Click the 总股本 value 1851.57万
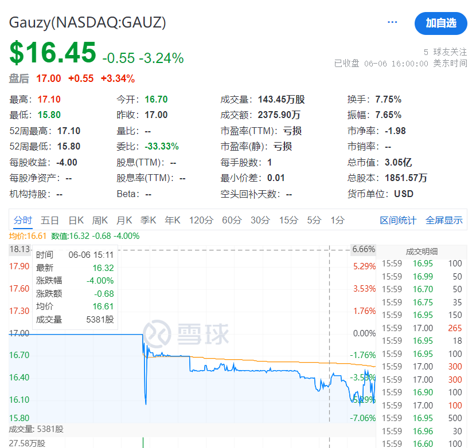The height and width of the screenshot is (448, 476). (x=406, y=178)
